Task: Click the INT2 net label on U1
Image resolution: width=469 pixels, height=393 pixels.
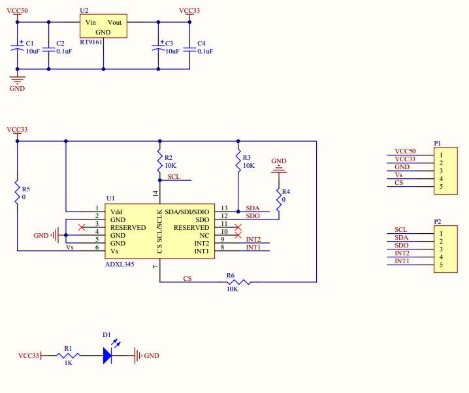Action: (253, 239)
